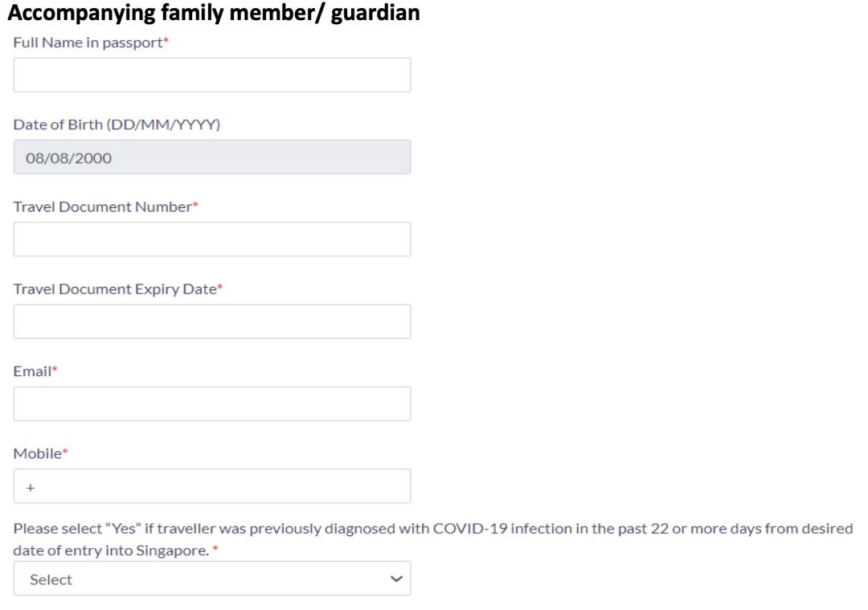Click the chevron arrow on Select dropdown
The width and height of the screenshot is (868, 610).
tap(395, 579)
